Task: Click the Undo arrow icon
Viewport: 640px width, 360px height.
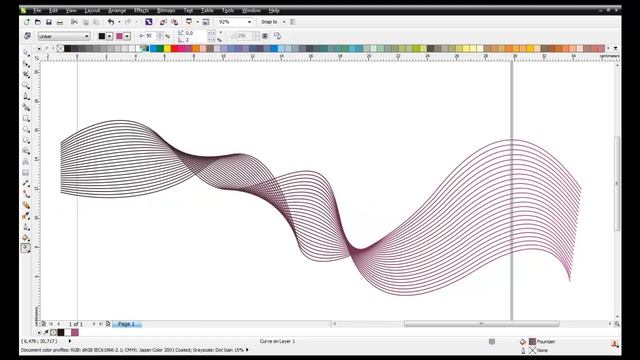Action: point(111,22)
